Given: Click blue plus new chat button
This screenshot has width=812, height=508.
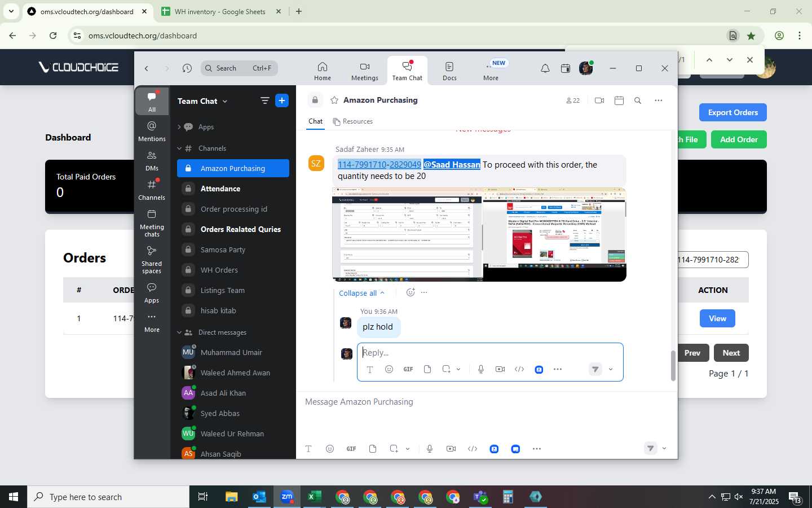Looking at the screenshot, I should point(282,100).
